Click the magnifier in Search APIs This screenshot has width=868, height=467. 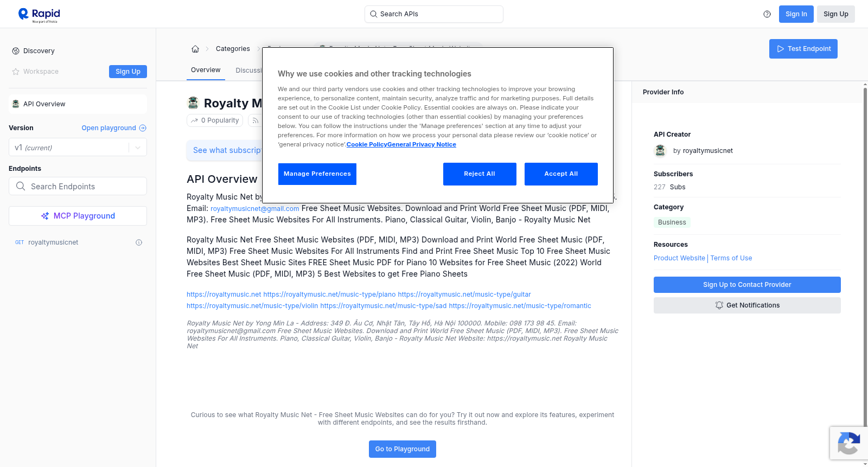coord(373,14)
